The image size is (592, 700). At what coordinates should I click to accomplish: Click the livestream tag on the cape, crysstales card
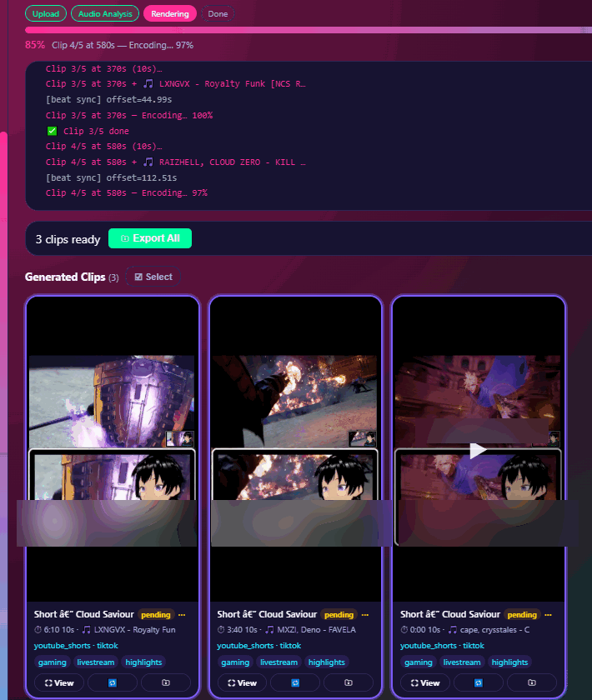(462, 662)
